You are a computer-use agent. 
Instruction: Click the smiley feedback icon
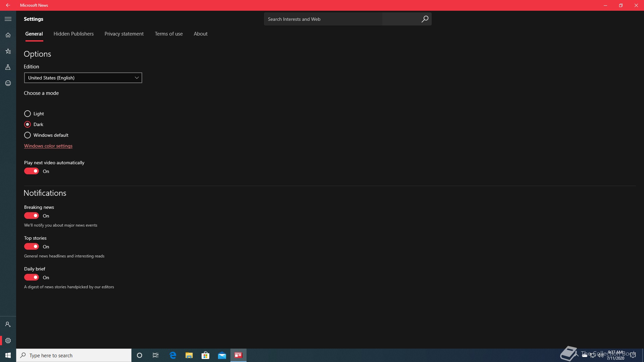pos(8,83)
